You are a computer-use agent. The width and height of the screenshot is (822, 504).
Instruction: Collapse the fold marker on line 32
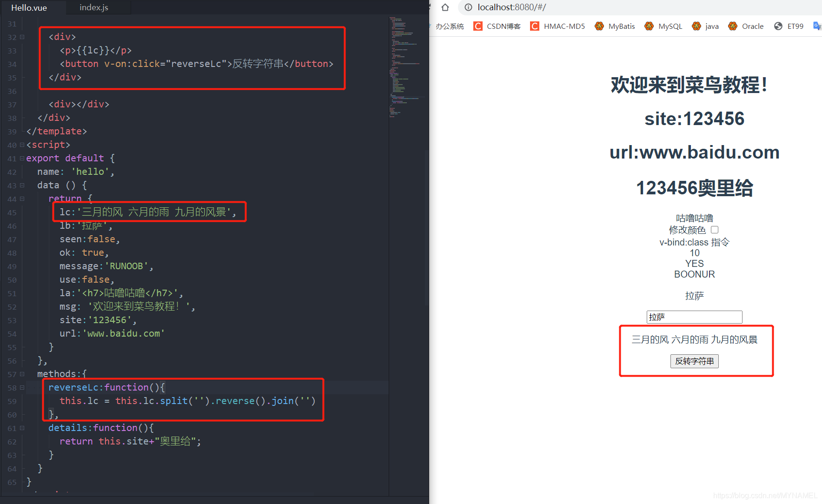coord(22,37)
